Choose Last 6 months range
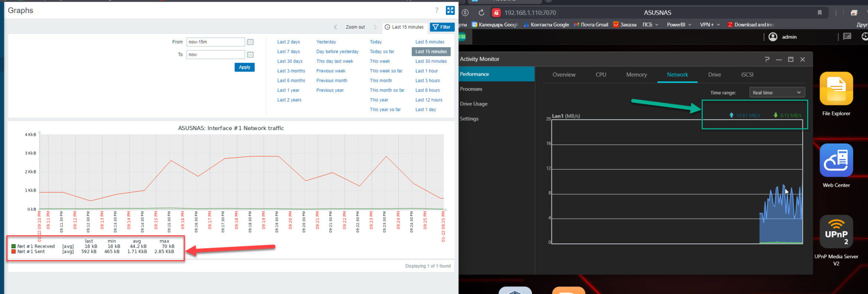Screen dimensions: 868x294 (x=291, y=81)
